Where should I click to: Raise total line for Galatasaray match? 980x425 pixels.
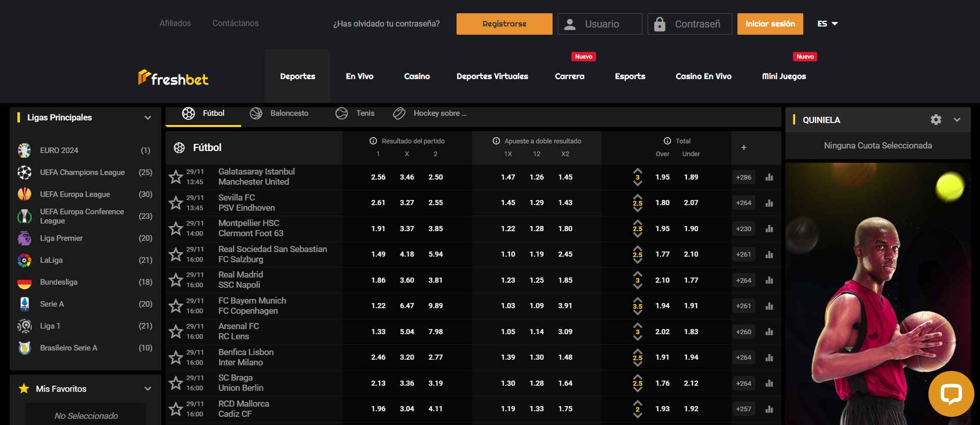[x=637, y=171]
